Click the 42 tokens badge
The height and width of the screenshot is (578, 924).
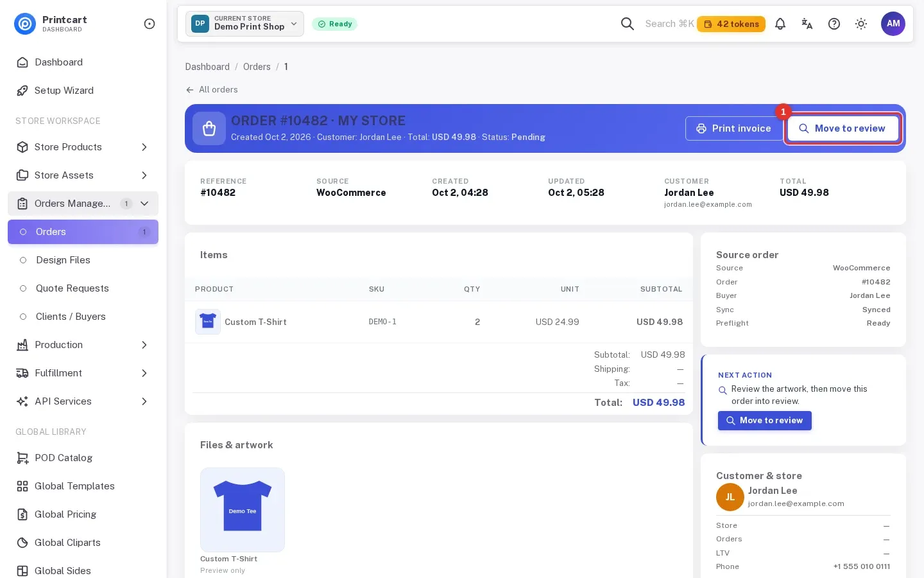tap(731, 24)
